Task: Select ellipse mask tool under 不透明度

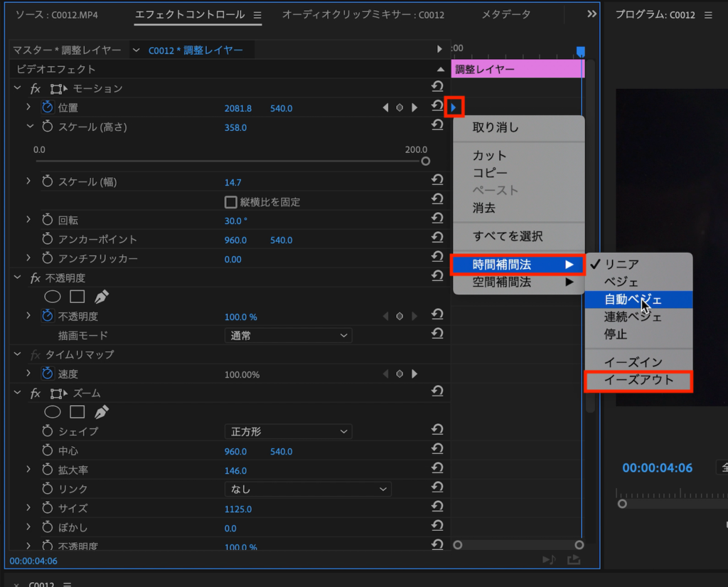Action: 53,297
